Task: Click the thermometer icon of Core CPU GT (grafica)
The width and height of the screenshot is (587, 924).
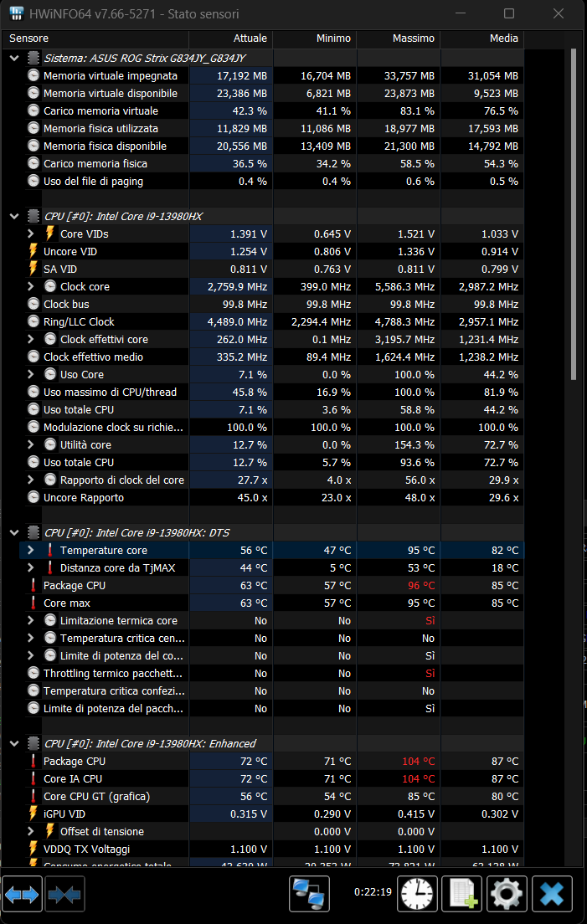Action: (x=33, y=796)
